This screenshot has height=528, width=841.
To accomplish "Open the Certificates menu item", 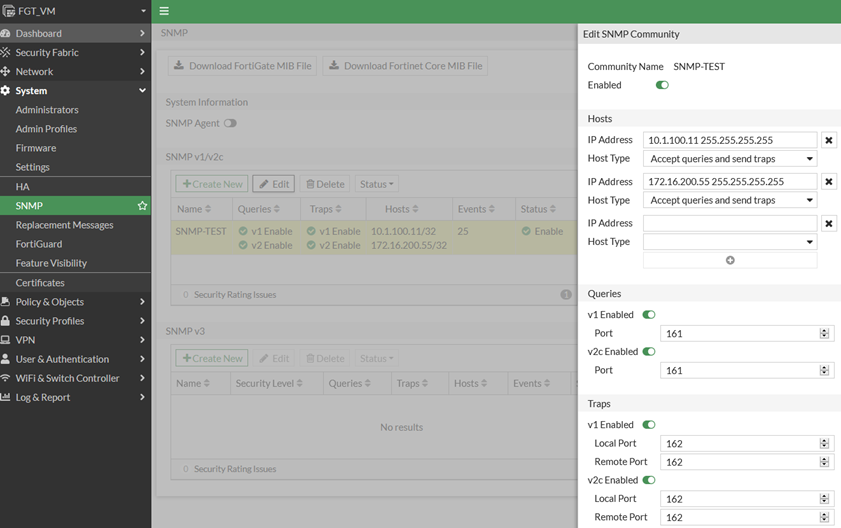I will 40,283.
